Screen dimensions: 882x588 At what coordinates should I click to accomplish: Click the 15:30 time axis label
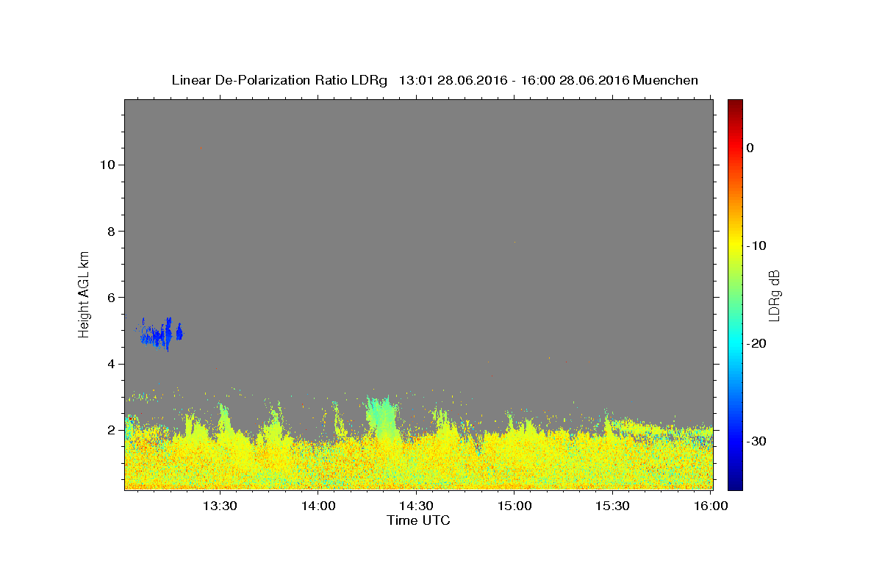coord(612,506)
